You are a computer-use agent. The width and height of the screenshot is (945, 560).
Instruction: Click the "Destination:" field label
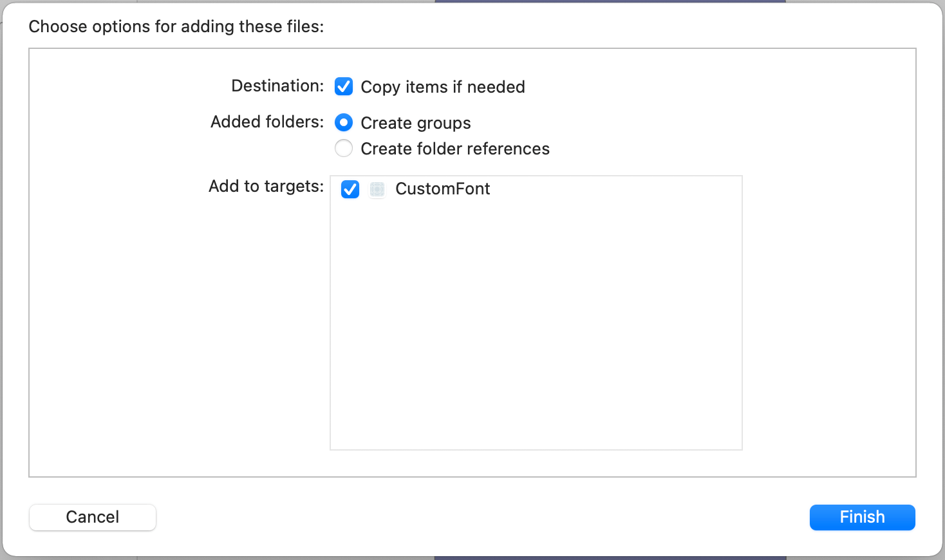[277, 86]
